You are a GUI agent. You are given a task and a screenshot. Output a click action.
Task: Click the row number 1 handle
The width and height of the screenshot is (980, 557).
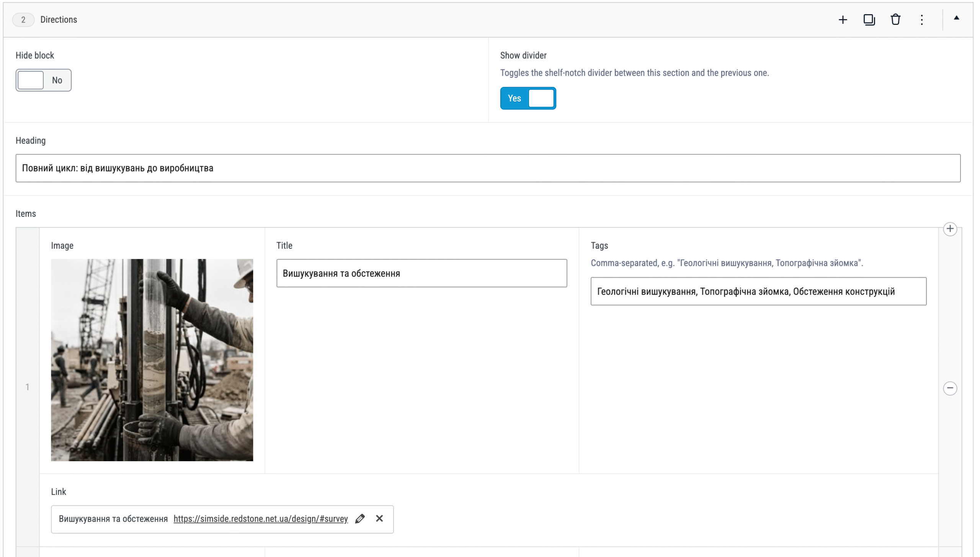(x=28, y=387)
